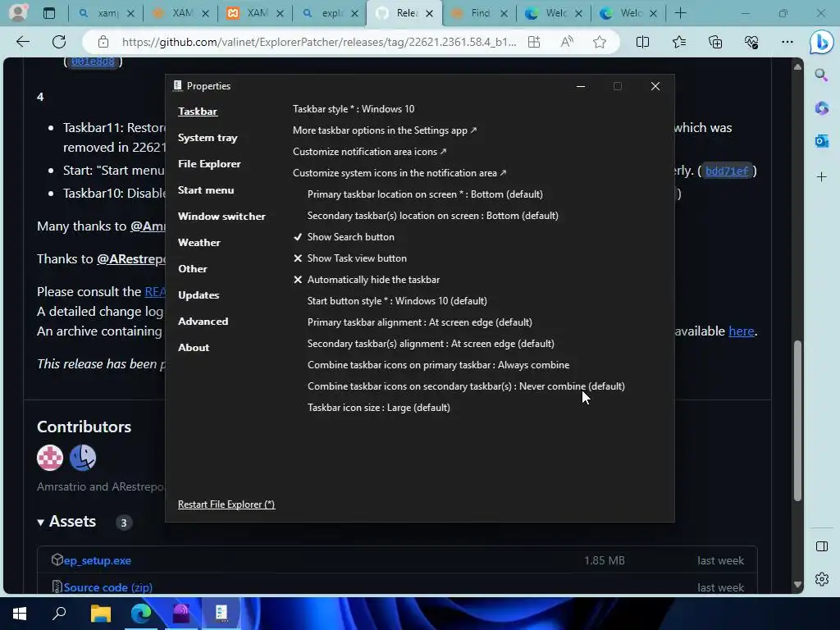The width and height of the screenshot is (840, 630).
Task: Switch to first XAM browser tab
Action: [x=182, y=13]
